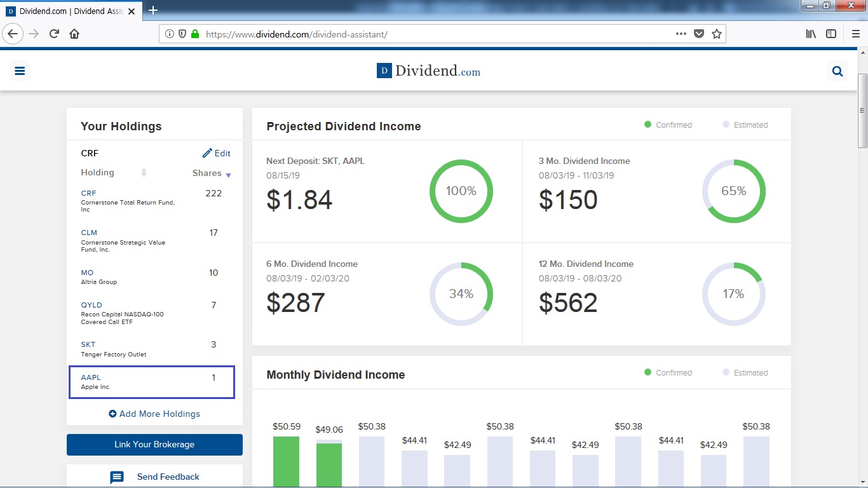Click the 17 shares value for CLM

[214, 233]
